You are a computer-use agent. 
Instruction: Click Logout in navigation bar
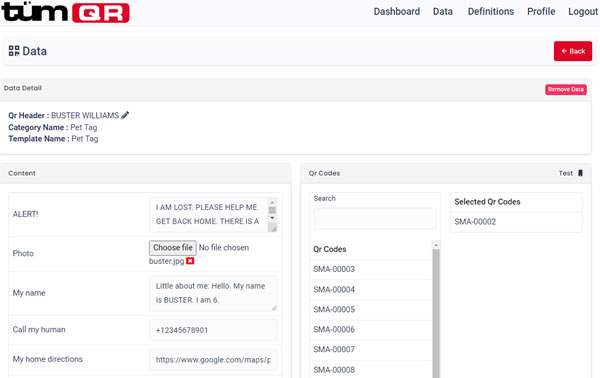pos(583,11)
